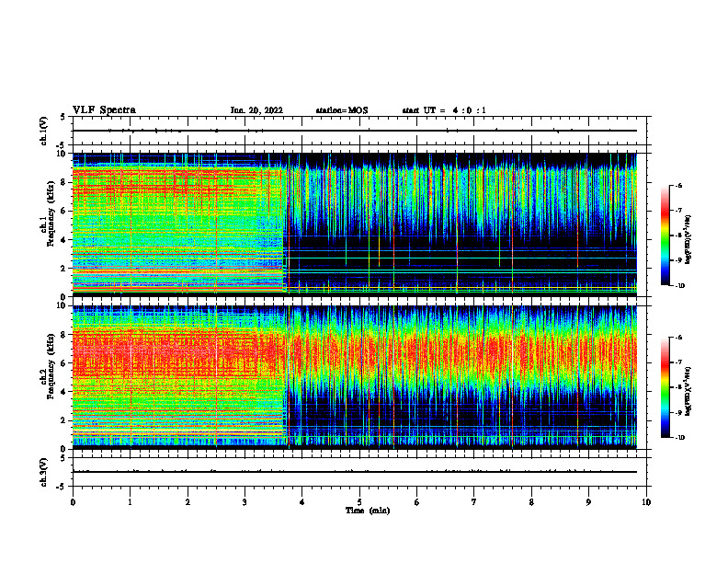Select the ch.2 color bar units label
This screenshot has height=563, width=728.
[688, 392]
